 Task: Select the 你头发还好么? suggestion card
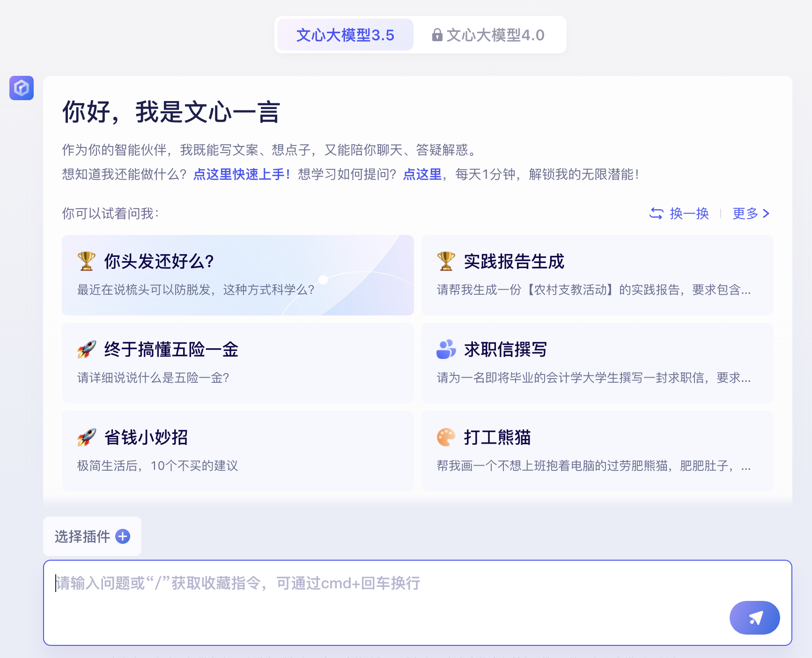pyautogui.click(x=238, y=275)
